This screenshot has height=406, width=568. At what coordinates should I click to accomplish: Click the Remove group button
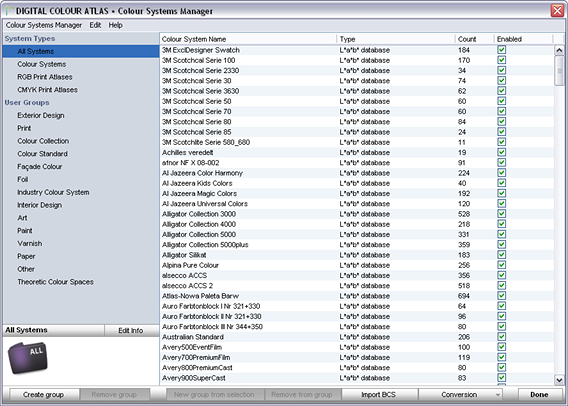(x=114, y=394)
